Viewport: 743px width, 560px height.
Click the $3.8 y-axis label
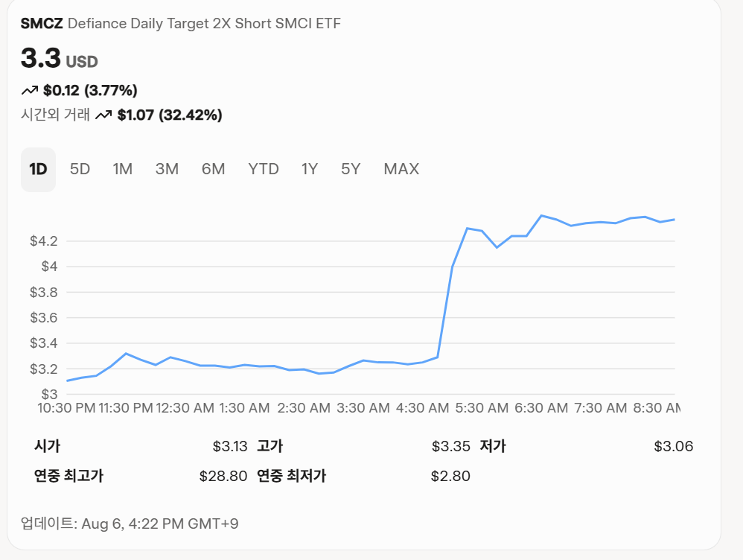coord(44,292)
